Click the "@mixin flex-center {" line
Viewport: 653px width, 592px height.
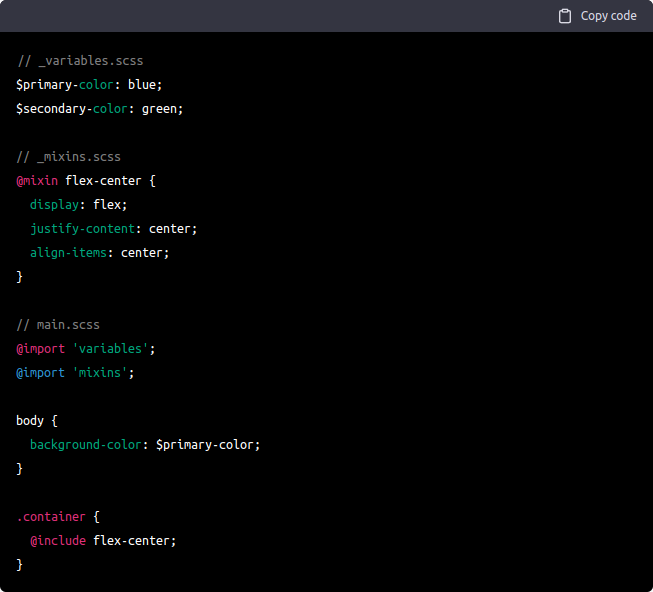pyautogui.click(x=86, y=181)
